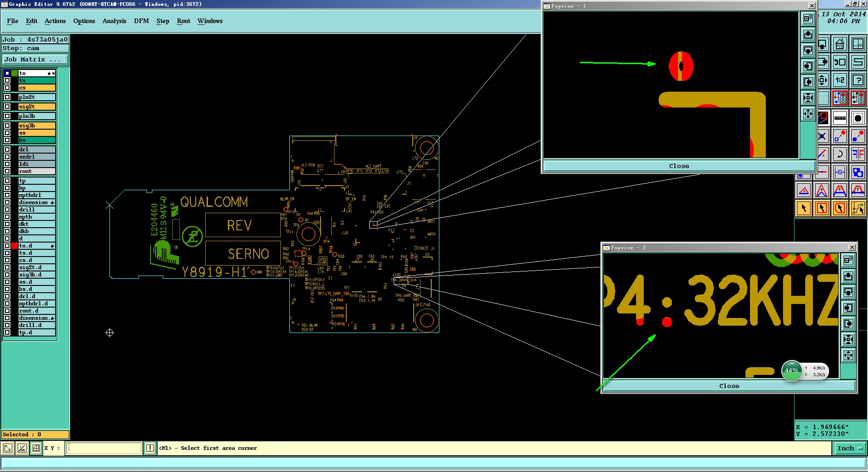
Task: Open the Windows menu
Action: click(210, 21)
